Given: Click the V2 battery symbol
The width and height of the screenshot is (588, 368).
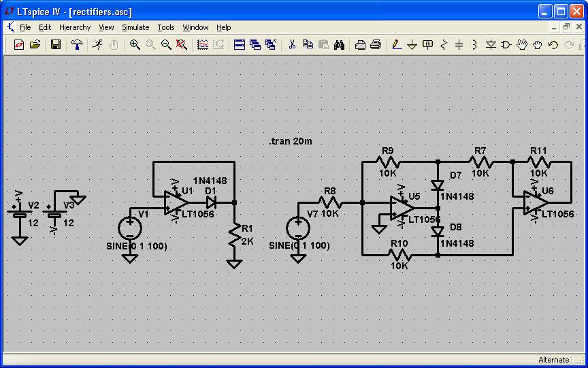Looking at the screenshot, I should point(20,214).
